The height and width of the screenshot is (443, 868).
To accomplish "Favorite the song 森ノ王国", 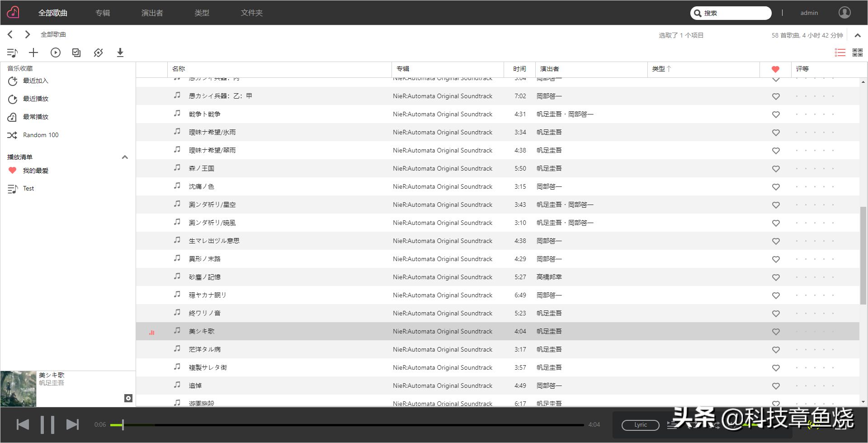I will pyautogui.click(x=776, y=169).
